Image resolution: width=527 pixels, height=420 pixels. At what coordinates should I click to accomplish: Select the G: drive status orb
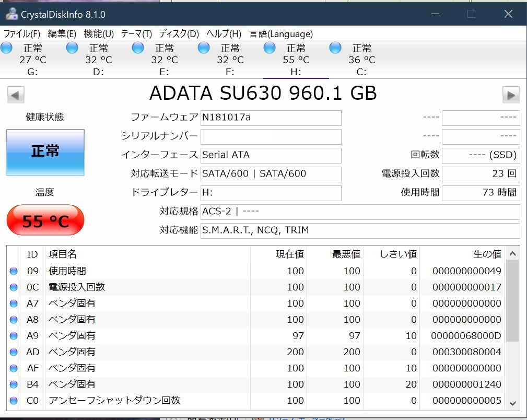pyautogui.click(x=7, y=48)
